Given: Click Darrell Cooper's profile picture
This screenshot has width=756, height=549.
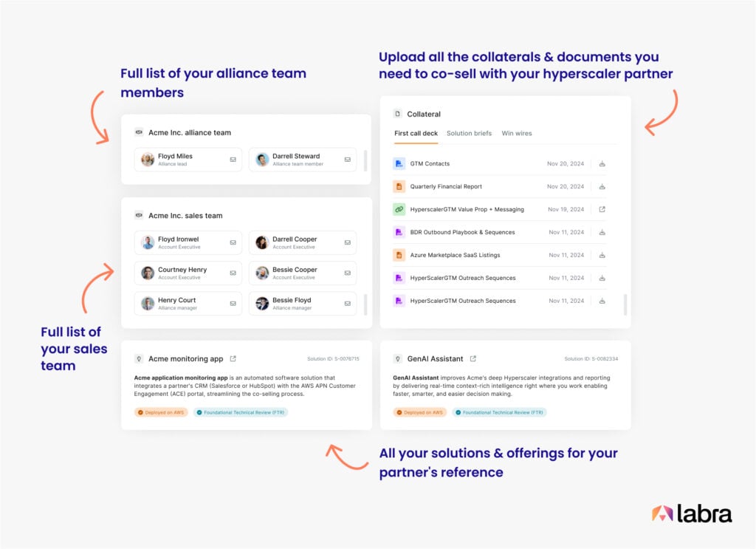Looking at the screenshot, I should tap(262, 242).
